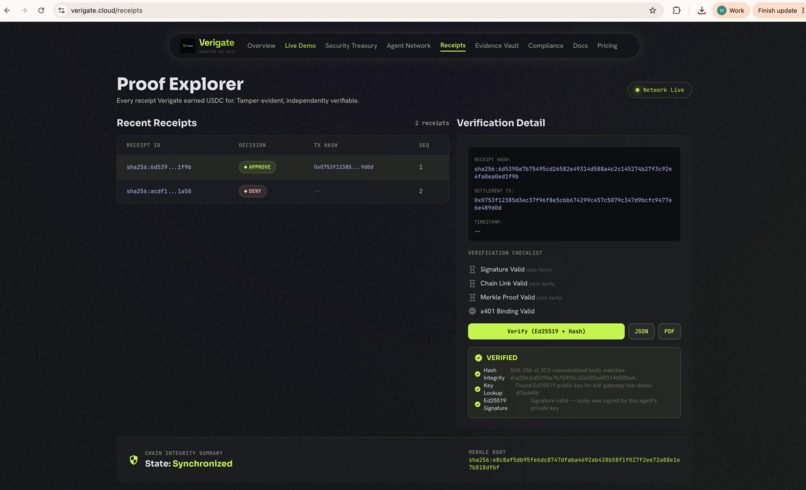Viewport: 806px width, 490px height.
Task: Open the Live Demo nav item
Action: tap(300, 46)
